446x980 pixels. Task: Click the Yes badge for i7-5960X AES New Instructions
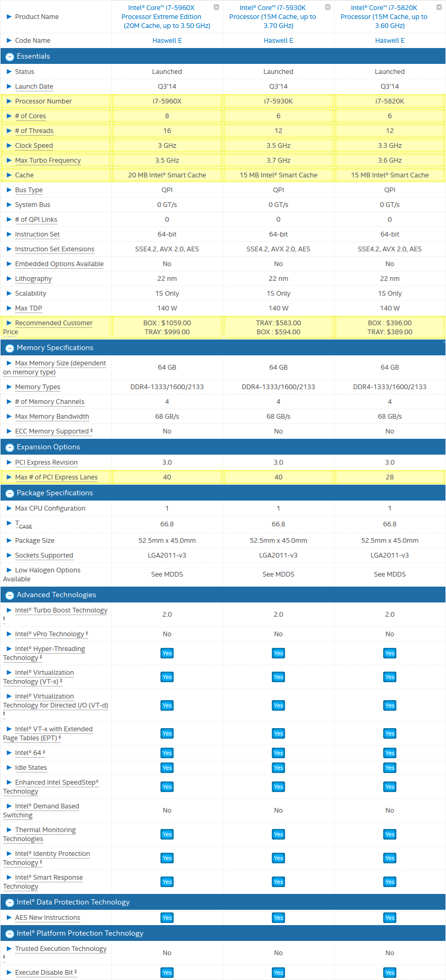(167, 918)
